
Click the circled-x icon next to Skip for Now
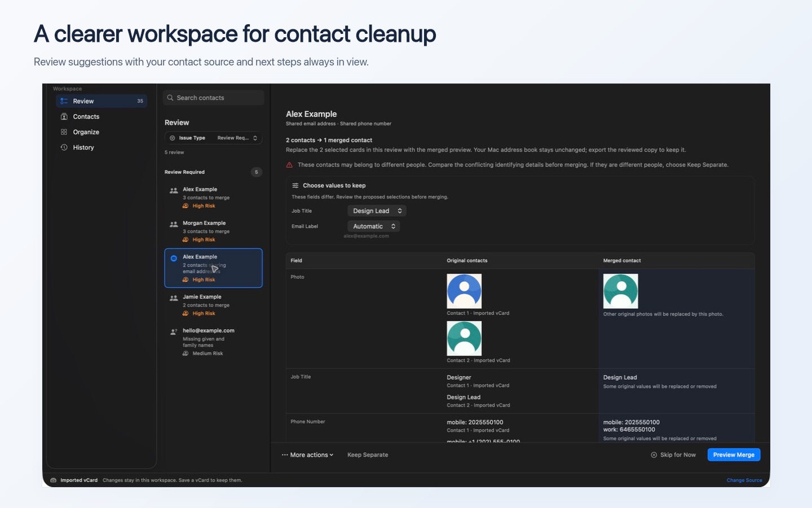click(x=654, y=455)
